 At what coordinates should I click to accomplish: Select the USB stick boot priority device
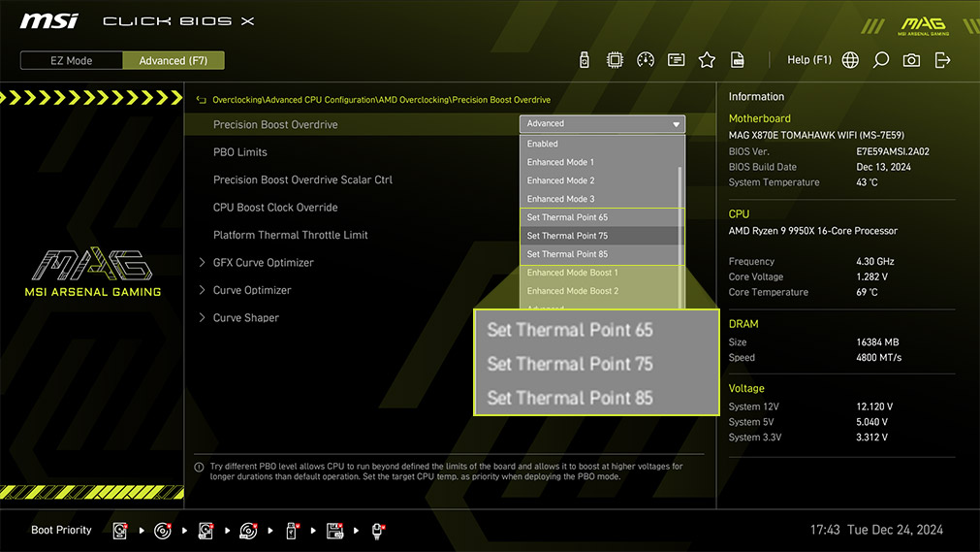click(292, 531)
